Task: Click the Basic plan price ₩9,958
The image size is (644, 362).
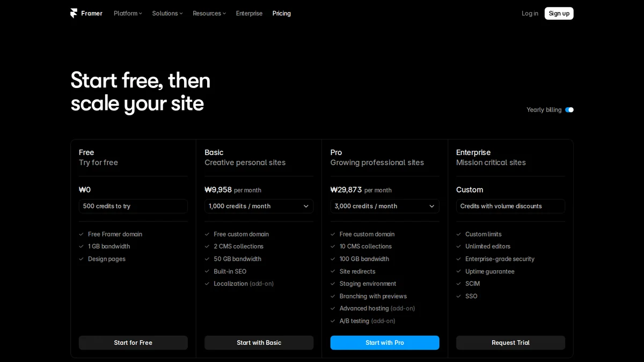Action: pos(218,190)
